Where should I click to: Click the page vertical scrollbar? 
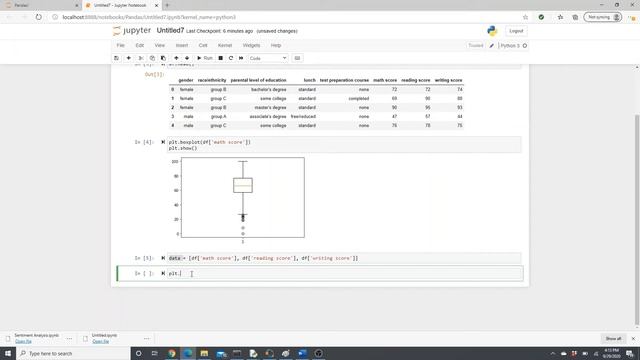pos(637,220)
